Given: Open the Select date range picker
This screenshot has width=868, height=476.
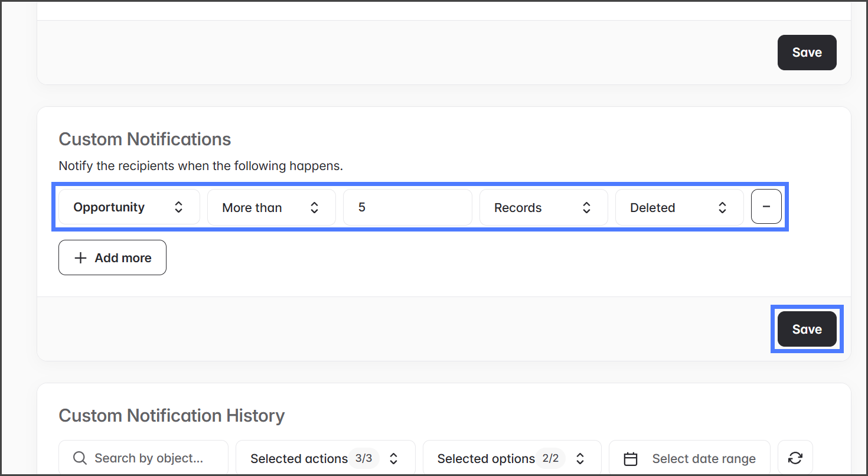Looking at the screenshot, I should pos(703,459).
